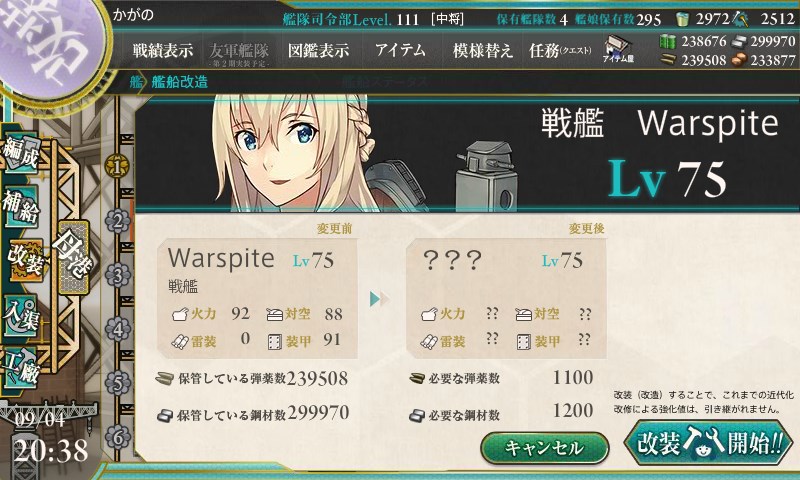Start remodel with 改装開始 button
The height and width of the screenshot is (480, 800).
[708, 442]
